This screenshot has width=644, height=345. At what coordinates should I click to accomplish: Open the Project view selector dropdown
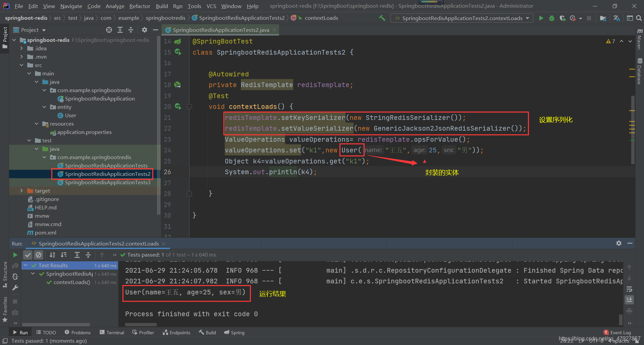point(30,30)
